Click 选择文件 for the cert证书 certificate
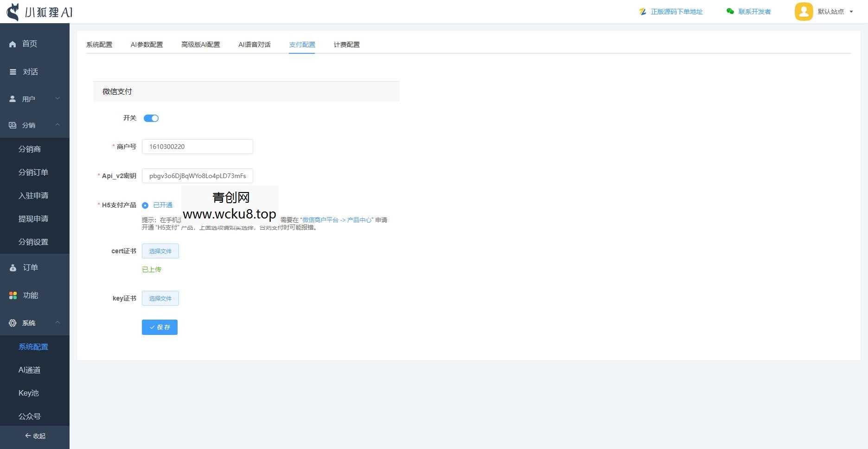 pyautogui.click(x=160, y=251)
